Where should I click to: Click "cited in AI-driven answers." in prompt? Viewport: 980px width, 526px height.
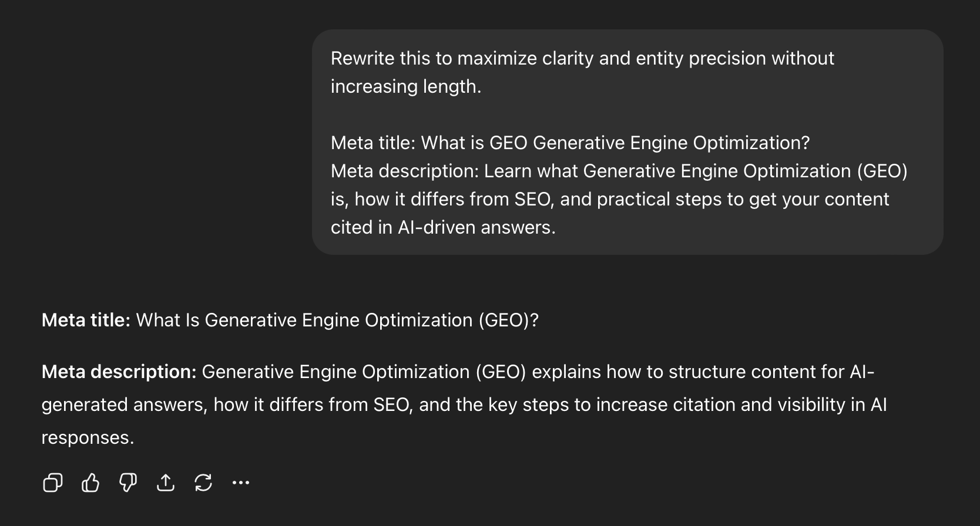point(443,228)
